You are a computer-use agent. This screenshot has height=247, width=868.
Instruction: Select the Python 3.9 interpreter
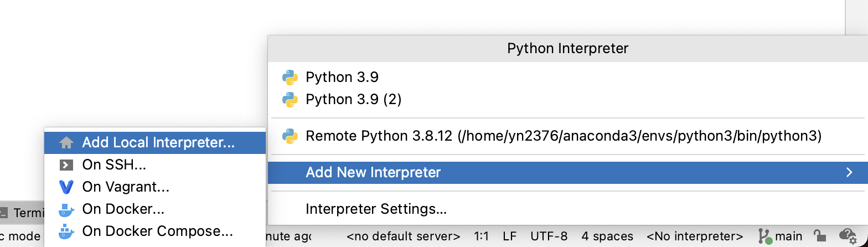click(x=342, y=77)
